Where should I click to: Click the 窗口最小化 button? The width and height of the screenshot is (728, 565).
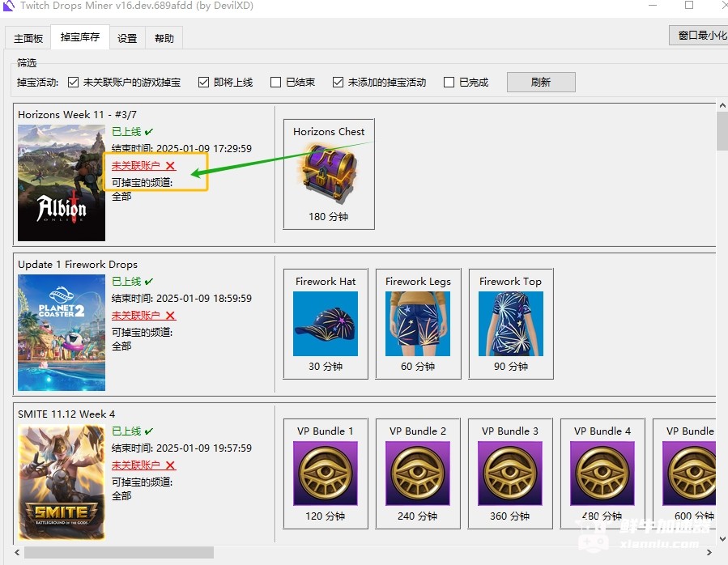pos(699,36)
